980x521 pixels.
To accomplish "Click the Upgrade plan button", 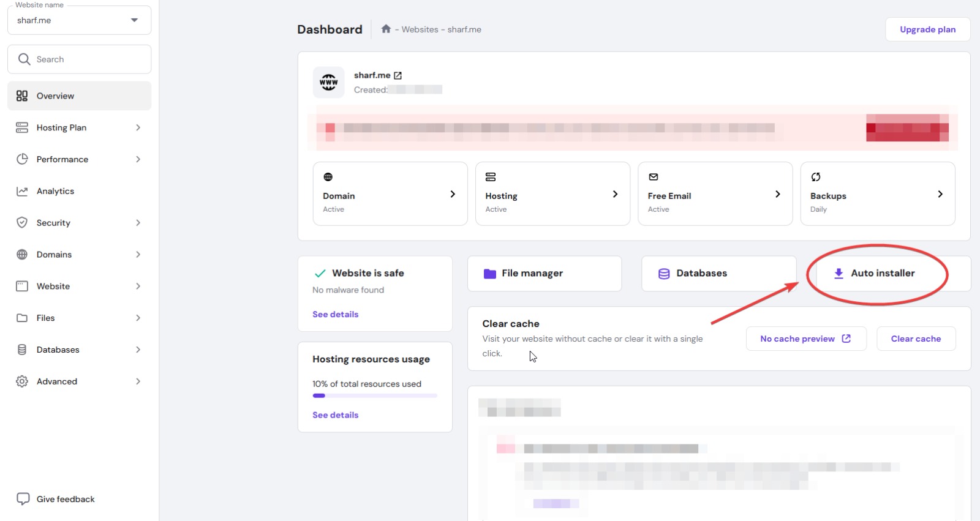I will point(927,29).
